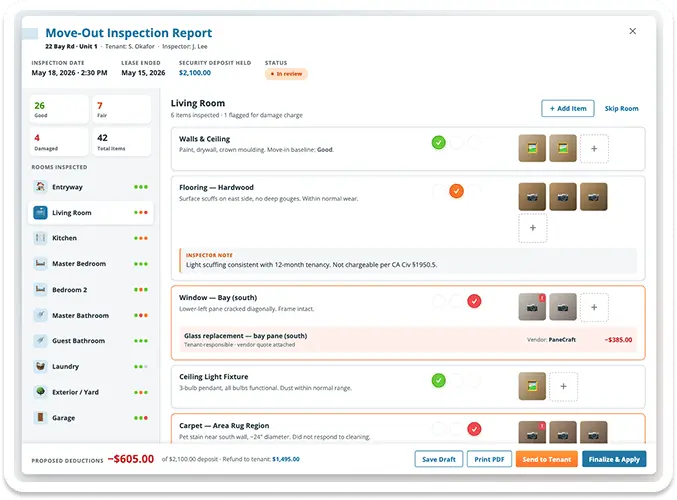Viewport: 677px width, 500px height.
Task: Mark Flooring — Hardwood as Damaged
Action: [474, 191]
